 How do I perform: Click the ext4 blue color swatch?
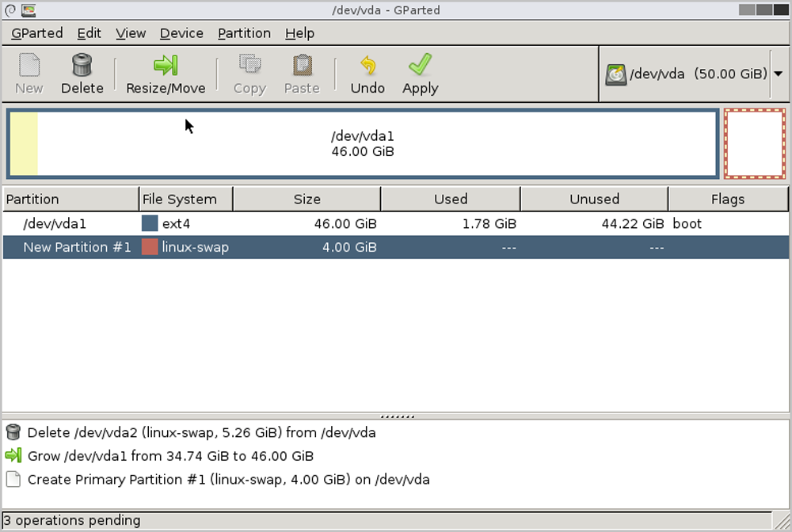(x=150, y=224)
